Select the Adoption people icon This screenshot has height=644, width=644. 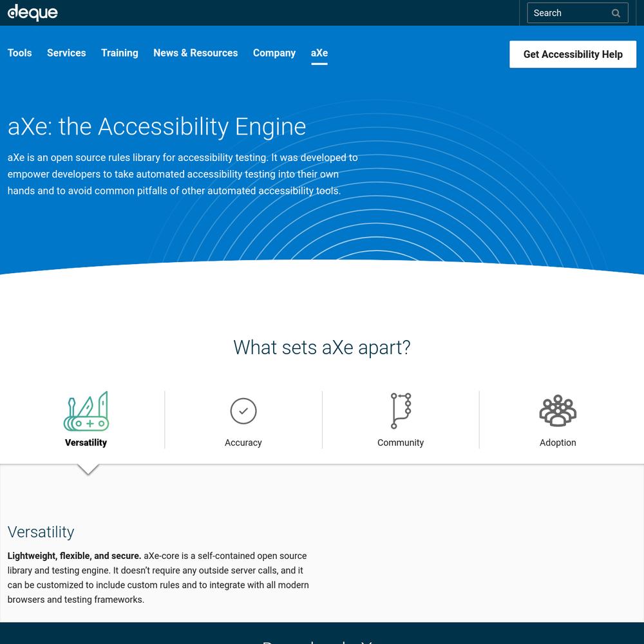point(558,410)
